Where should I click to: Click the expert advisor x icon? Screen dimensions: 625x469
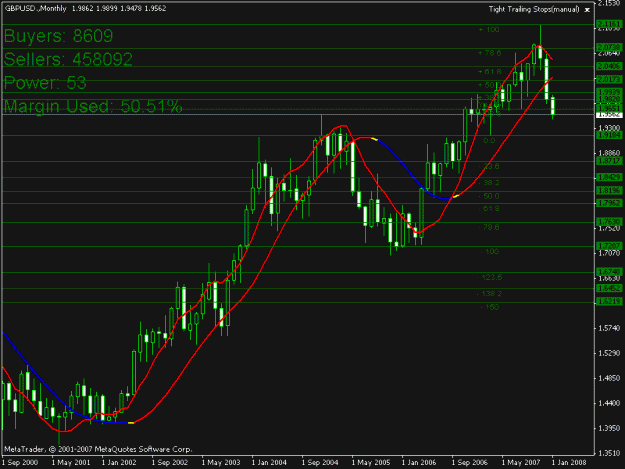coord(587,10)
